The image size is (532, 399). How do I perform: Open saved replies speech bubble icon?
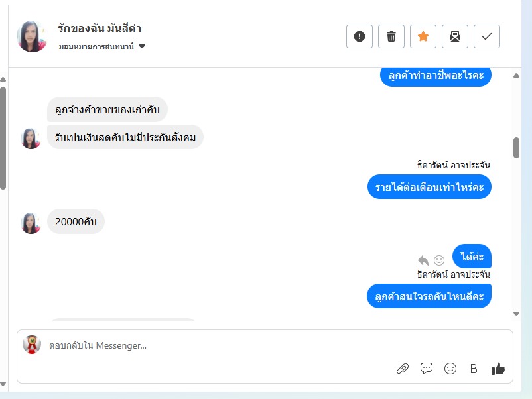click(x=427, y=368)
